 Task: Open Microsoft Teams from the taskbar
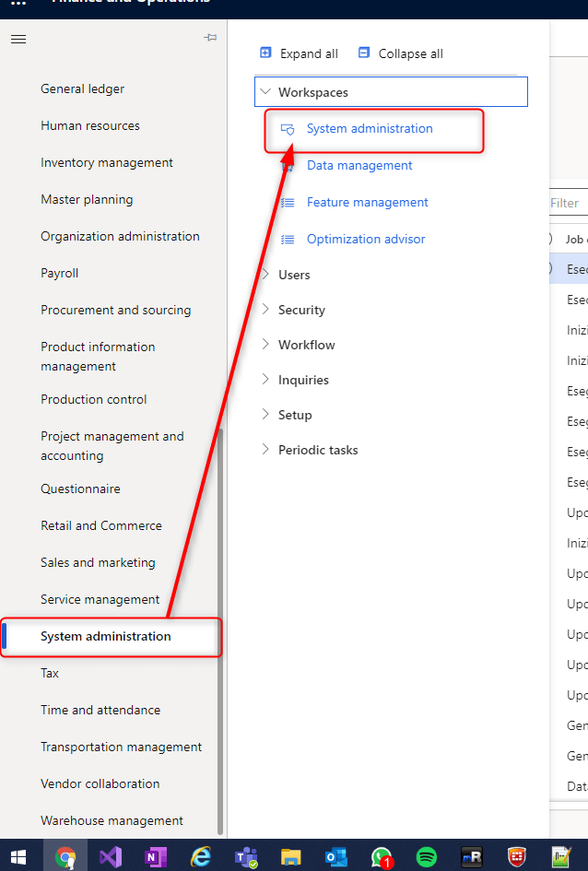(x=246, y=856)
